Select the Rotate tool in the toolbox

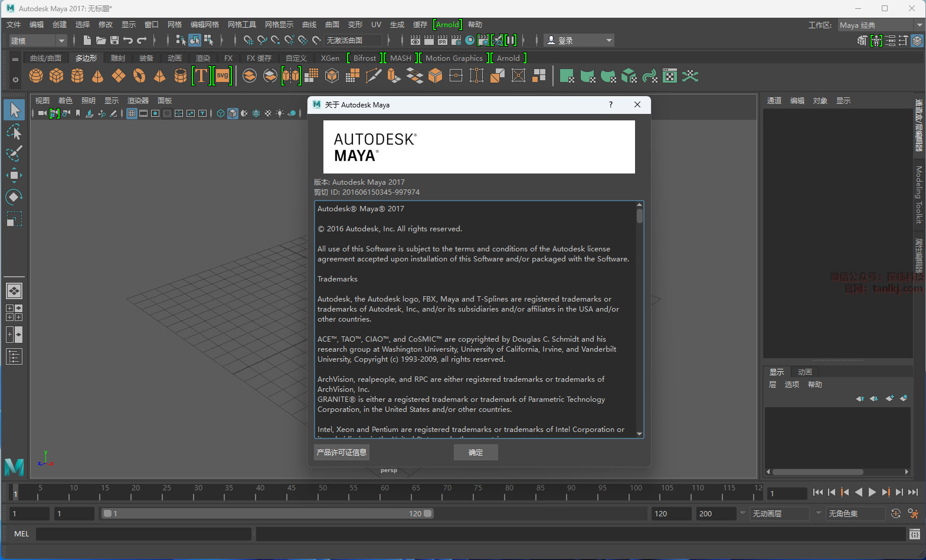14,197
